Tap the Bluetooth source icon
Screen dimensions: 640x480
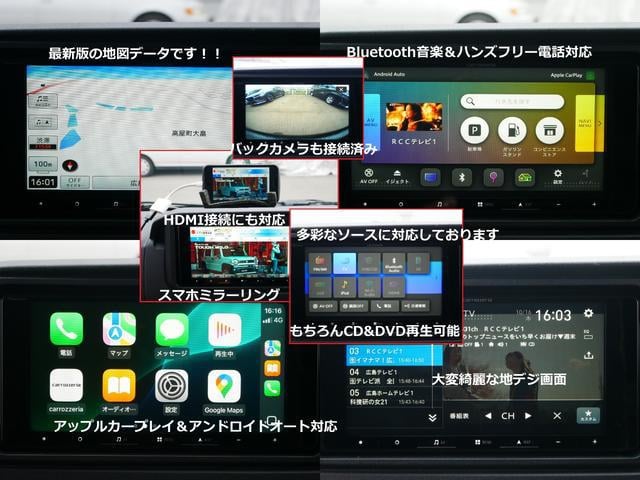(x=462, y=177)
